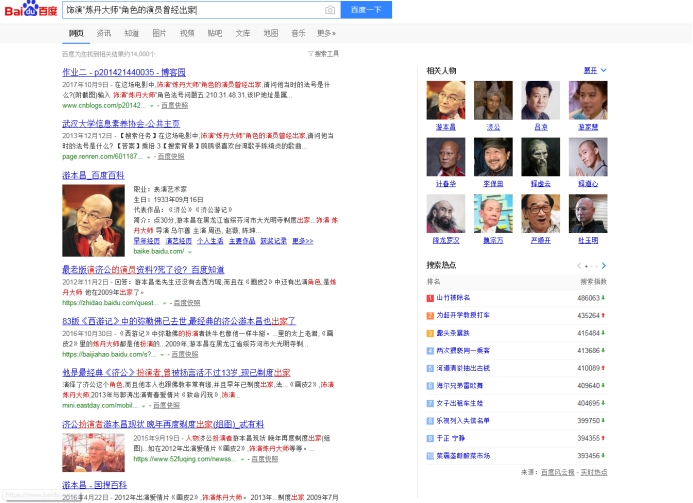Select the 网页 tab

pyautogui.click(x=76, y=33)
